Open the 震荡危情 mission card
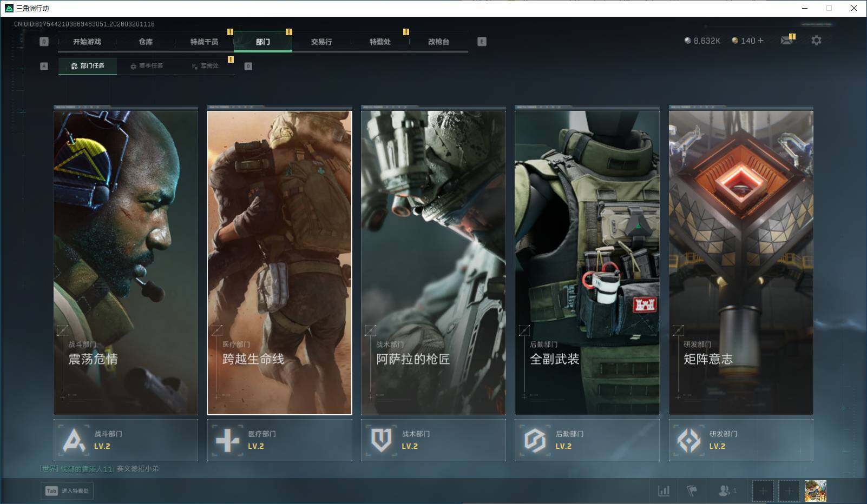 click(x=126, y=263)
